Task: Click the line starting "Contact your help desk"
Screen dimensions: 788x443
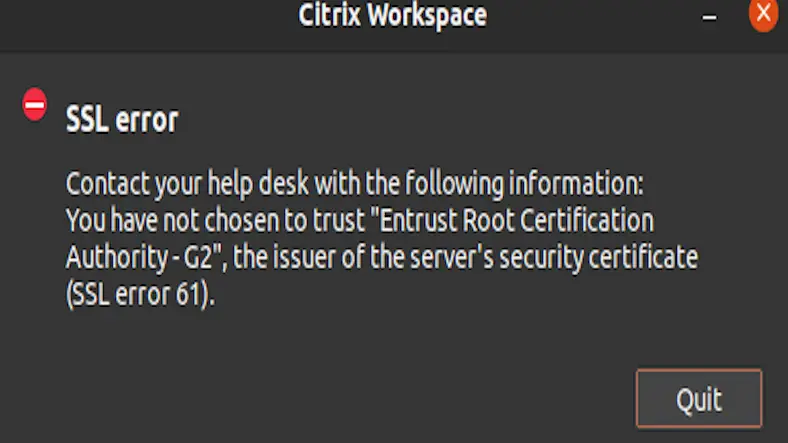Action: [x=355, y=184]
